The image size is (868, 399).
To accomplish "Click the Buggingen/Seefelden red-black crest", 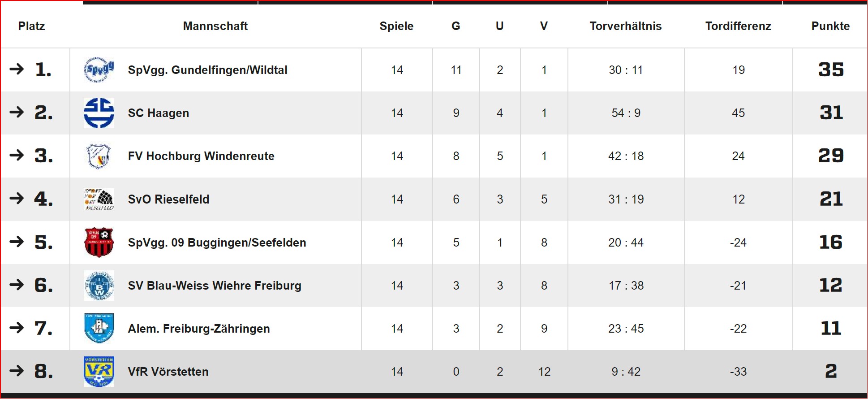I will tap(99, 243).
